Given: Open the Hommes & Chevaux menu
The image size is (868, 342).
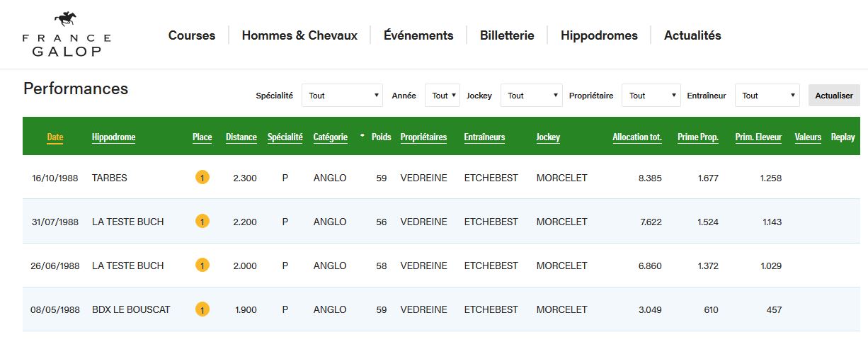Looking at the screenshot, I should tap(299, 35).
